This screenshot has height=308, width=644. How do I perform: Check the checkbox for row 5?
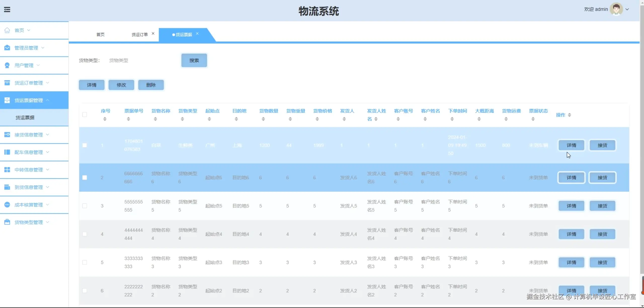coord(85,262)
